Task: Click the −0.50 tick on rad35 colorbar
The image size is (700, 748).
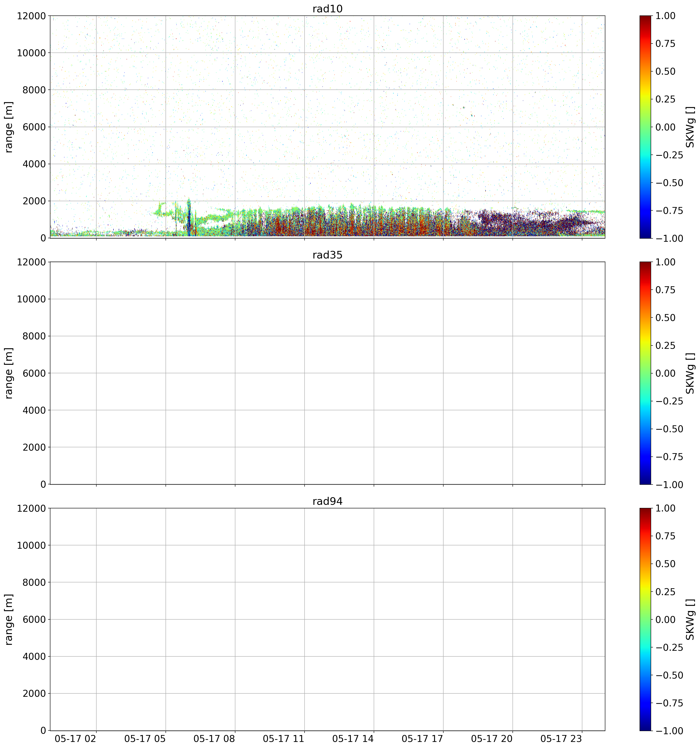Action: tap(669, 429)
